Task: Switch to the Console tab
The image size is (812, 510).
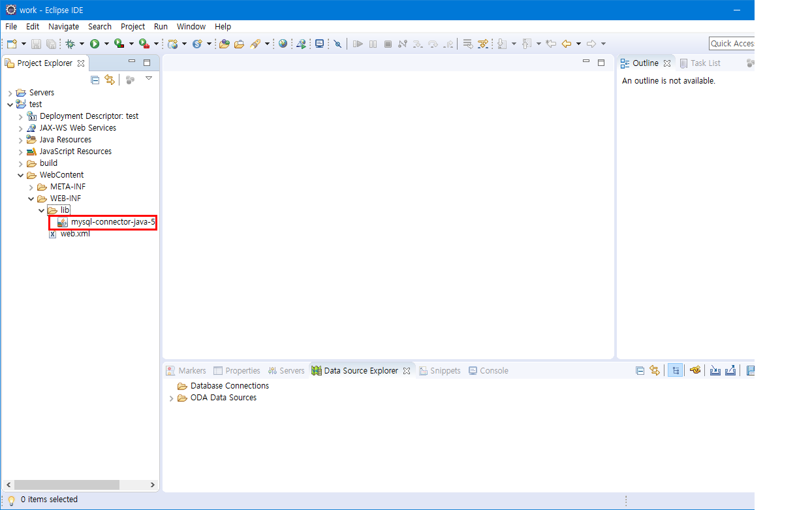Action: click(488, 370)
